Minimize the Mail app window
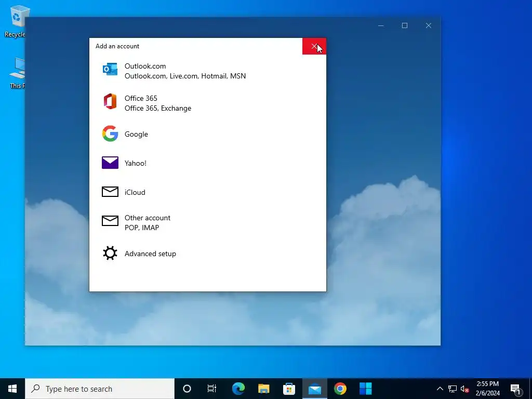 tap(381, 25)
